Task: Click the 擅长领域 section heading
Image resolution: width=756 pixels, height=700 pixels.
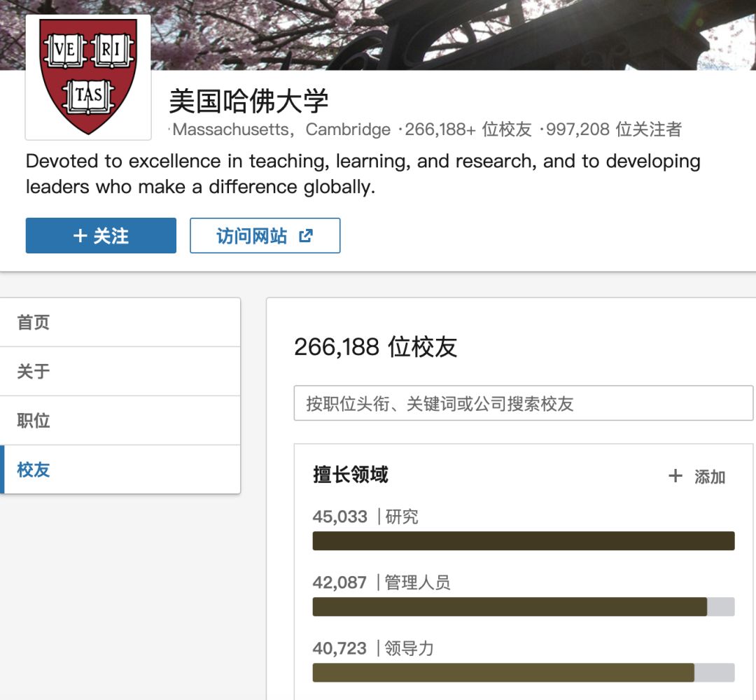Action: (351, 475)
